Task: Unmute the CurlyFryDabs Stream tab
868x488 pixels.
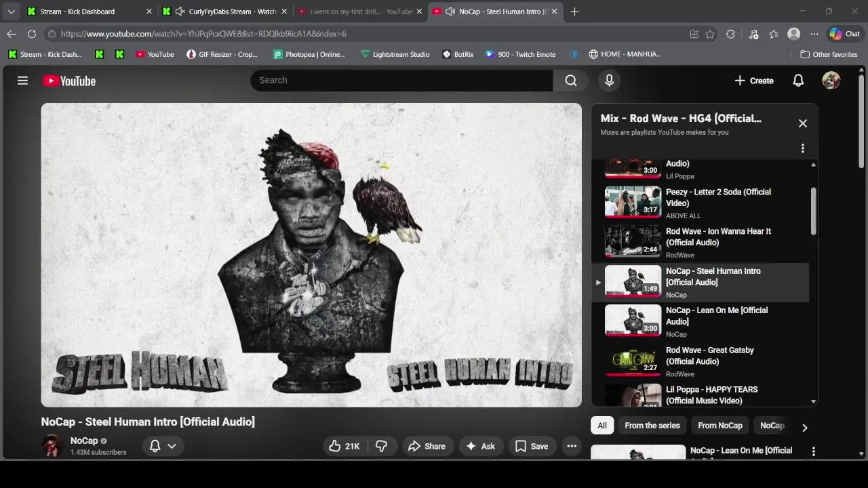Action: click(180, 12)
